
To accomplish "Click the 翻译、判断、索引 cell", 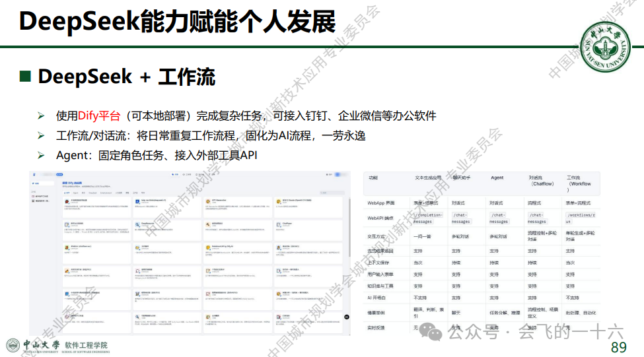I will 429,313.
